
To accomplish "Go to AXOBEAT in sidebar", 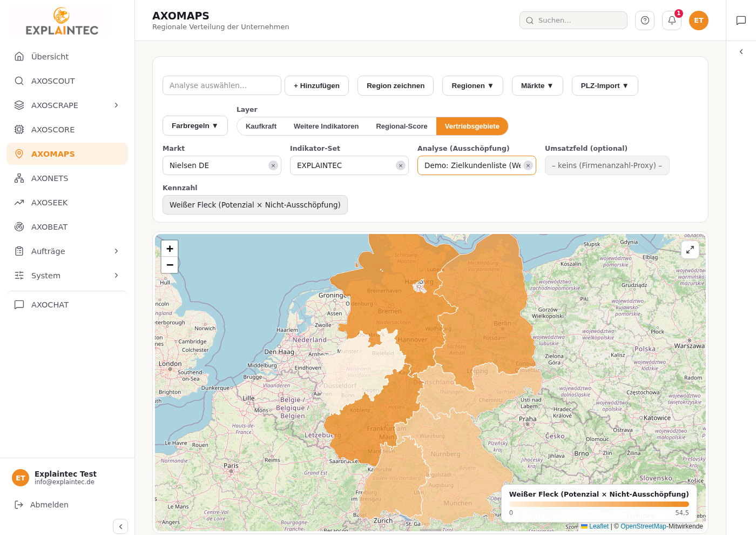I will [67, 227].
